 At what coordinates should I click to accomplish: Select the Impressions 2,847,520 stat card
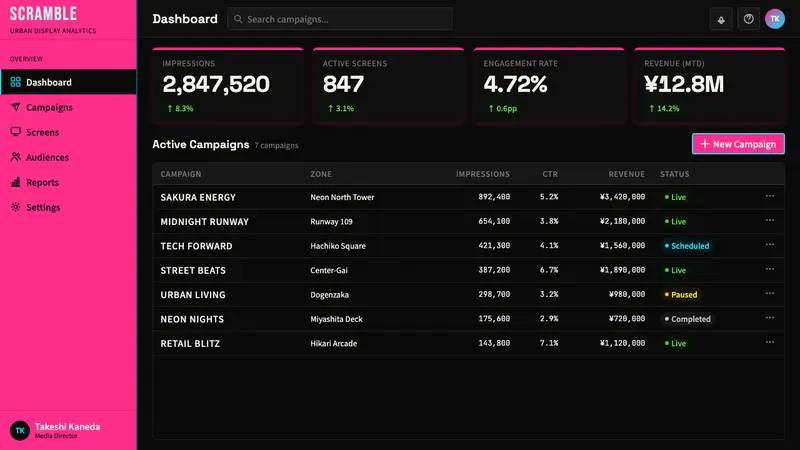pos(228,86)
